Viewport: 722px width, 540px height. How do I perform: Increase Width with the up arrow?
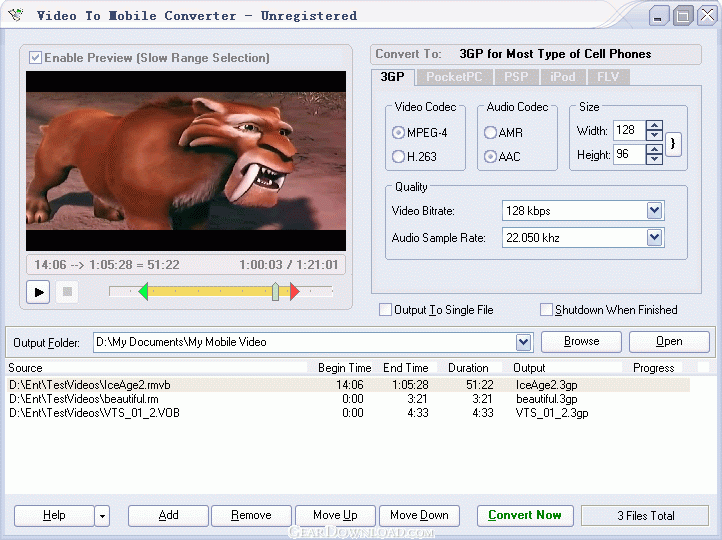pos(654,125)
